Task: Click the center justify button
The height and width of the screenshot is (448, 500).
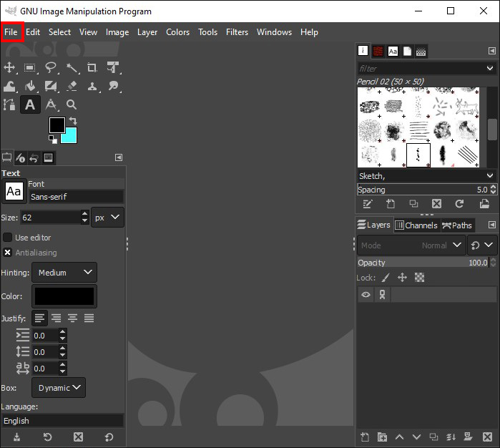Action: pyautogui.click(x=72, y=318)
